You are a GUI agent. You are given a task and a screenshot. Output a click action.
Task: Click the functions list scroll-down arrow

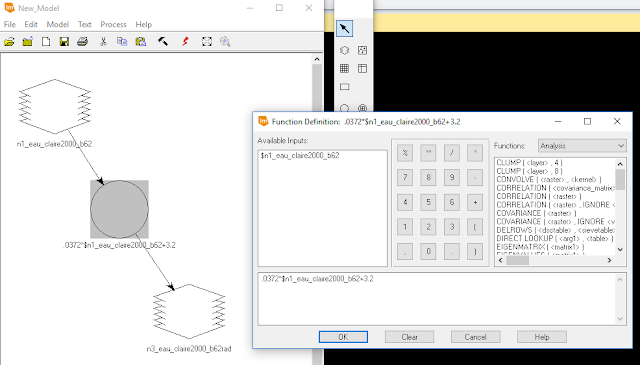pyautogui.click(x=620, y=249)
